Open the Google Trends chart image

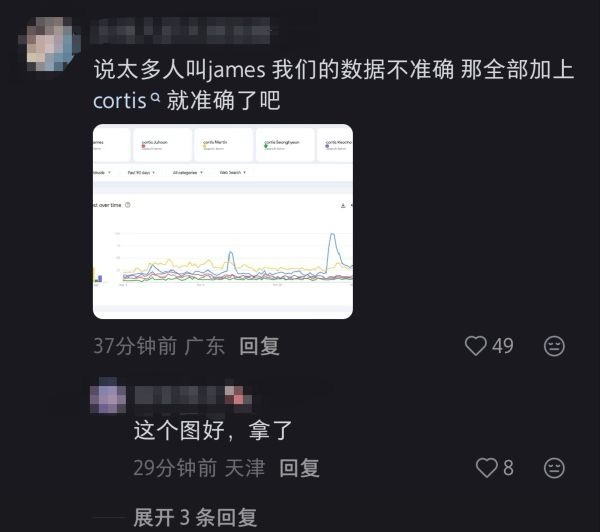pyautogui.click(x=223, y=221)
